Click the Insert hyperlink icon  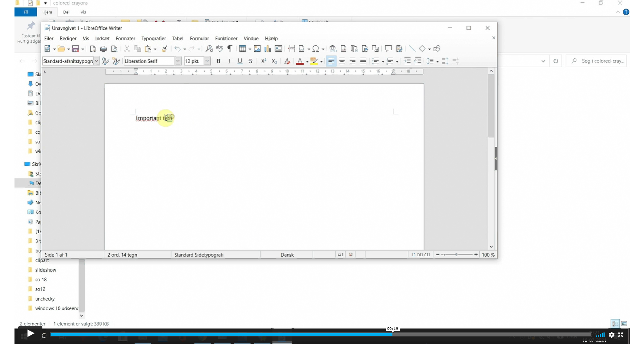pyautogui.click(x=333, y=49)
